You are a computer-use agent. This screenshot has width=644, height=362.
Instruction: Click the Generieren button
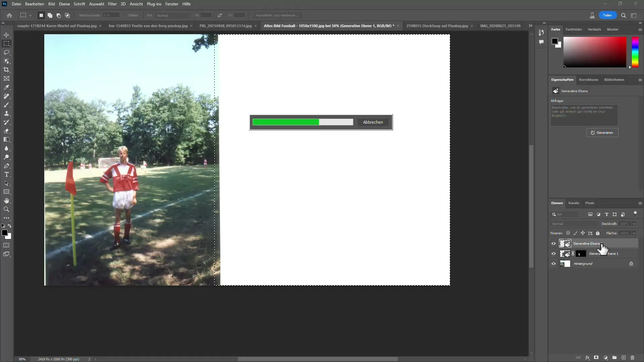[x=602, y=133]
